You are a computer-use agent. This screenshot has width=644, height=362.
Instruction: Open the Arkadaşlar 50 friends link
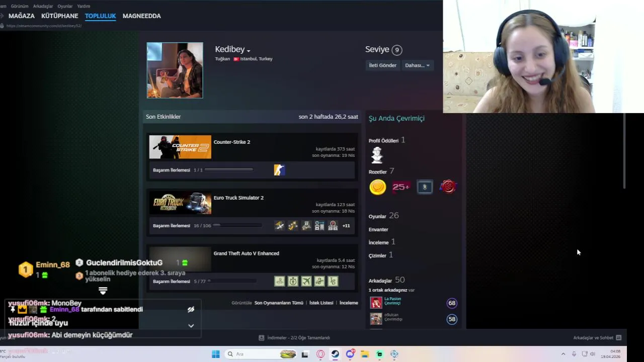(x=386, y=280)
